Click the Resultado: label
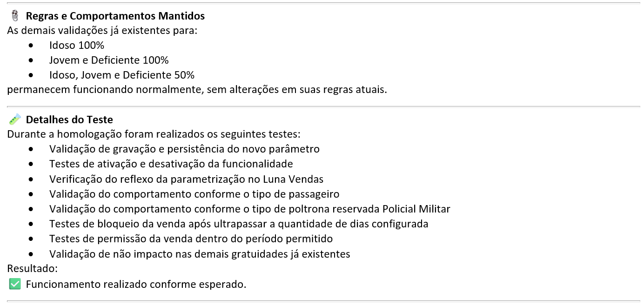Image resolution: width=644 pixels, height=306 pixels. 33,268
